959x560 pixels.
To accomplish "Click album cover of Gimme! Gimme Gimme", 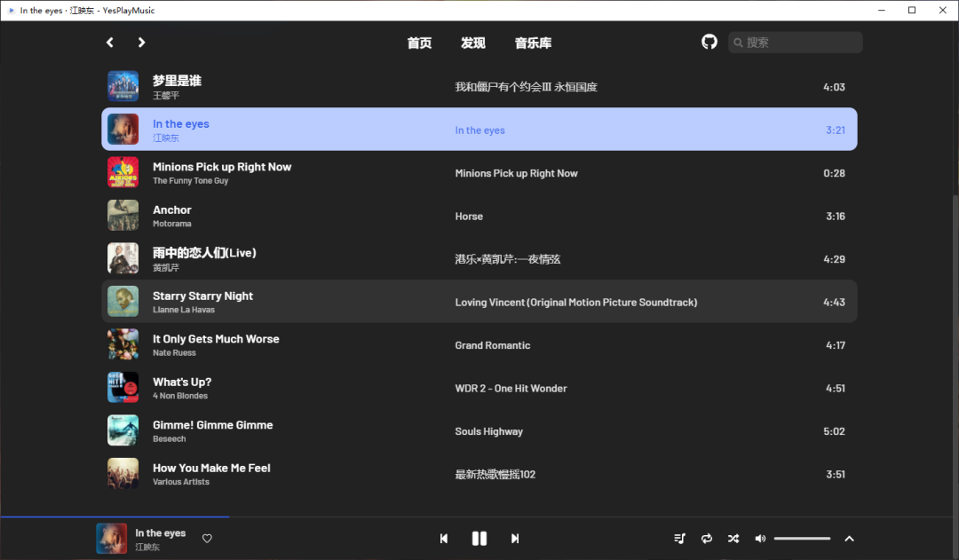I will point(123,430).
